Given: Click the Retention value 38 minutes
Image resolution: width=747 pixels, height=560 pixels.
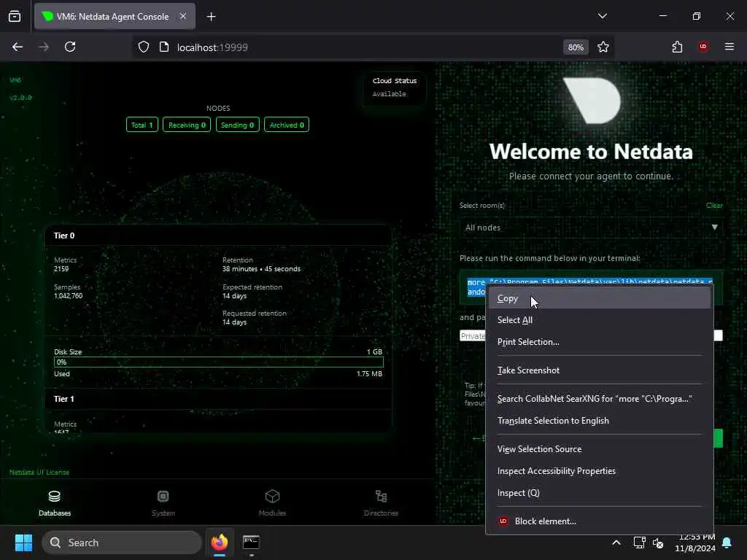Looking at the screenshot, I should point(262,269).
